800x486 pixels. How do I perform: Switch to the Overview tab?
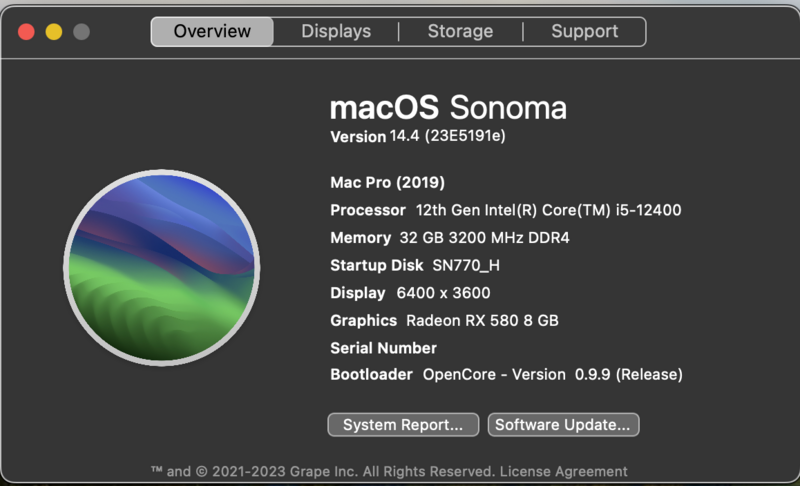click(x=212, y=31)
